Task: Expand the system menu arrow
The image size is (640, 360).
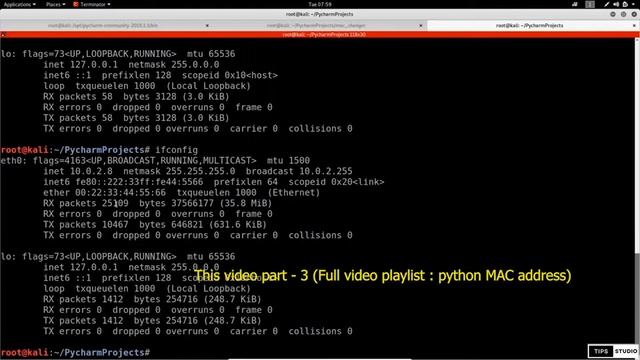Action: point(634,4)
